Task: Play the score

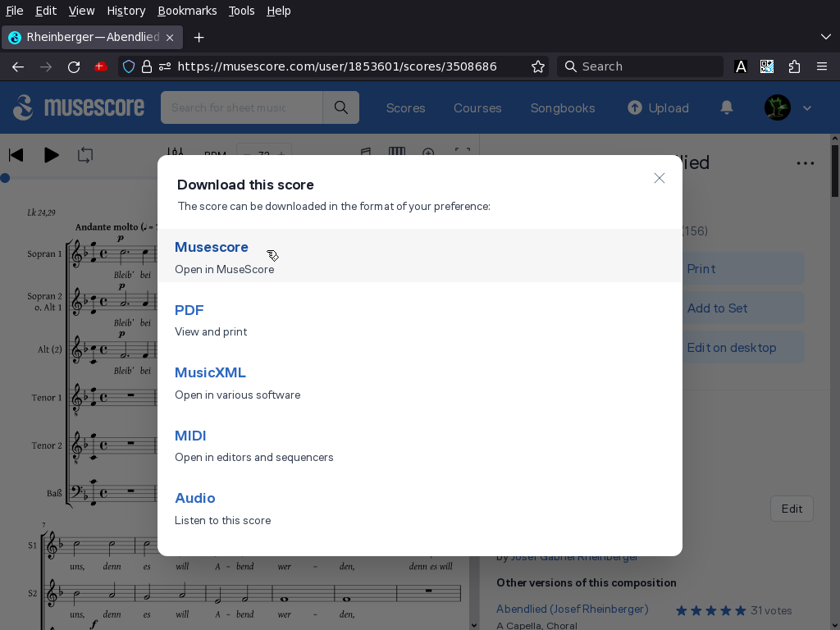Action: [x=52, y=155]
